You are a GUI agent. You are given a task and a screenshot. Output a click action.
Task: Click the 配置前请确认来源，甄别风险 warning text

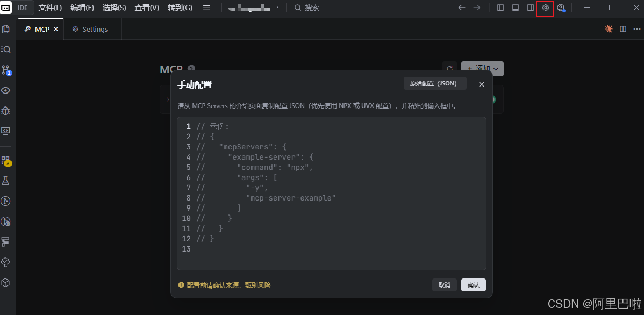click(229, 285)
